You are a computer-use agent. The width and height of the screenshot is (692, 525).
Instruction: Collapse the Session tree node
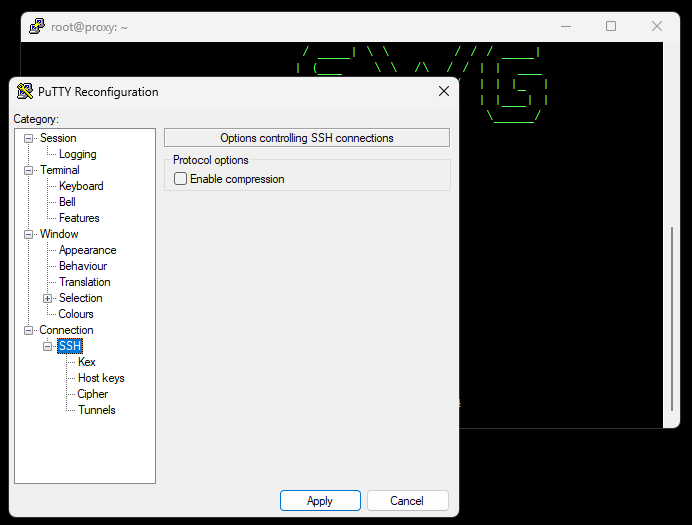(28, 139)
